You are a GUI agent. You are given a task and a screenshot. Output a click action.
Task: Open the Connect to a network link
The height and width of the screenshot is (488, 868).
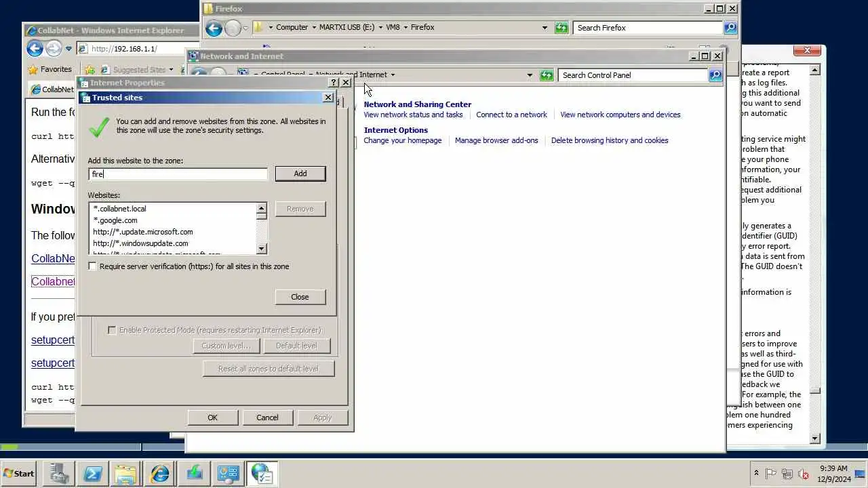pos(511,115)
